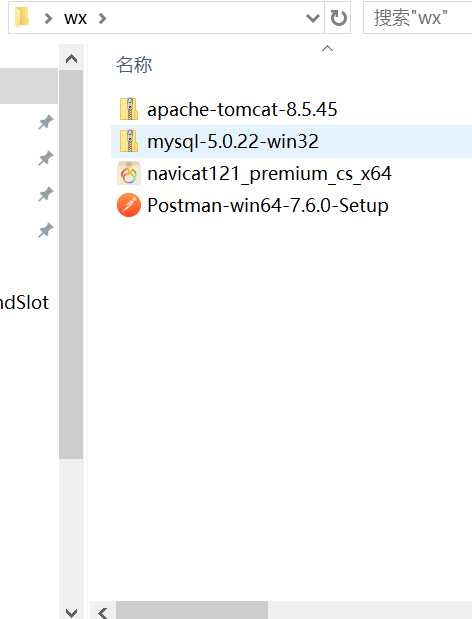This screenshot has height=619, width=472.
Task: Sort by the 名称 column header
Action: [x=134, y=64]
